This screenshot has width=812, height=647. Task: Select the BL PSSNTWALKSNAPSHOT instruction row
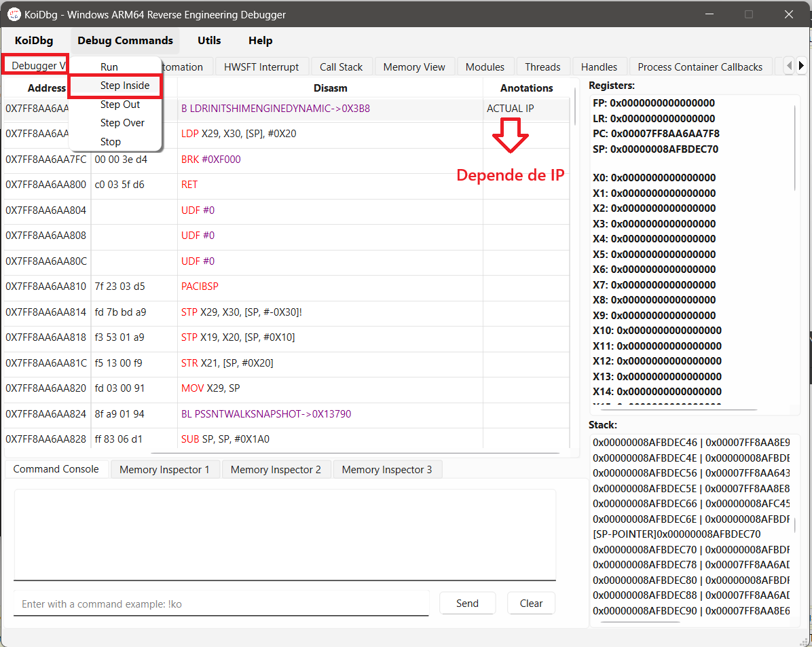(x=287, y=414)
